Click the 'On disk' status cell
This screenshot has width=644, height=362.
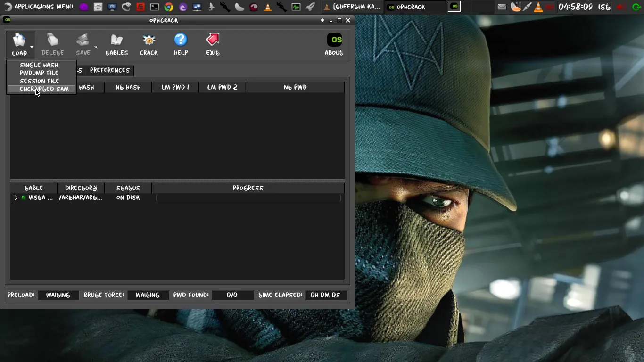pos(128,198)
